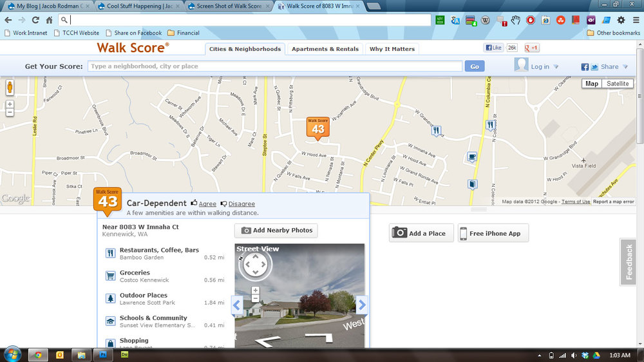Open the Apartments & Rentals tab

(325, 49)
